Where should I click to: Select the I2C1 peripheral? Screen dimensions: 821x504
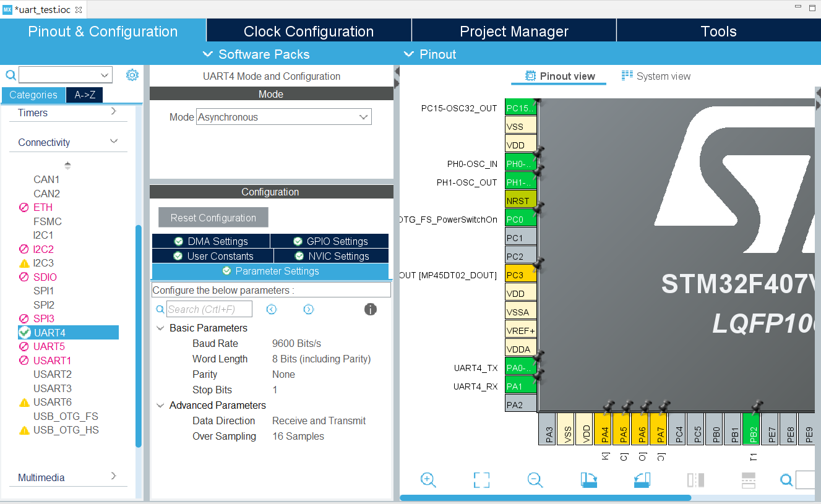pos(43,235)
